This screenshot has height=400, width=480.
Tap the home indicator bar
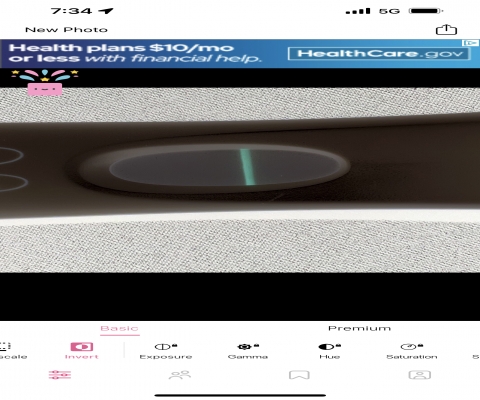click(x=240, y=396)
